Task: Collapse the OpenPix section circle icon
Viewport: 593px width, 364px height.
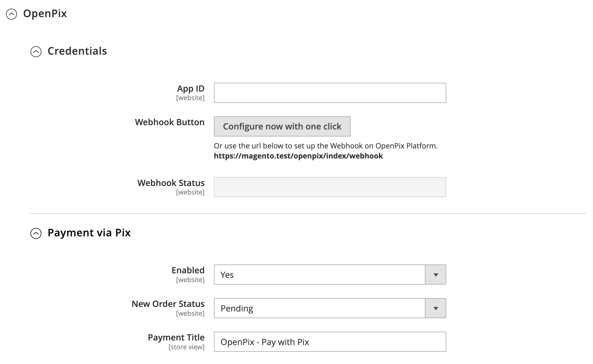Action: 12,14
